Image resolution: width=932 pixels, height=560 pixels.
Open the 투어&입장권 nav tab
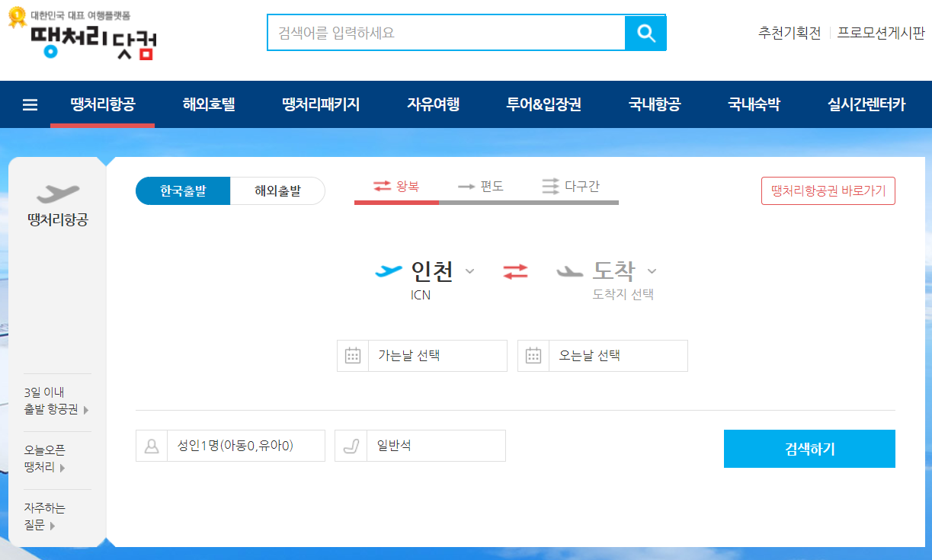tap(544, 105)
